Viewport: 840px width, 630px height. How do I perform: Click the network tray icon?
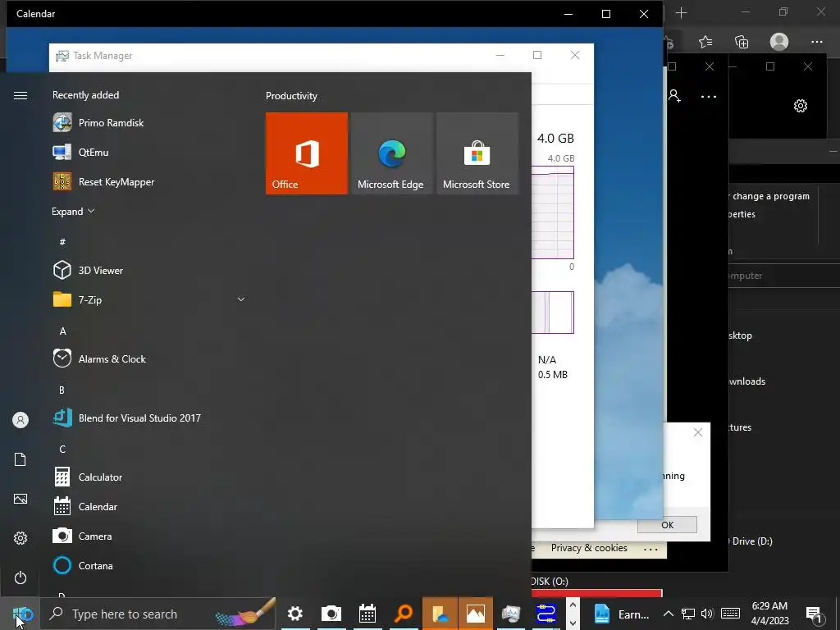click(x=688, y=614)
